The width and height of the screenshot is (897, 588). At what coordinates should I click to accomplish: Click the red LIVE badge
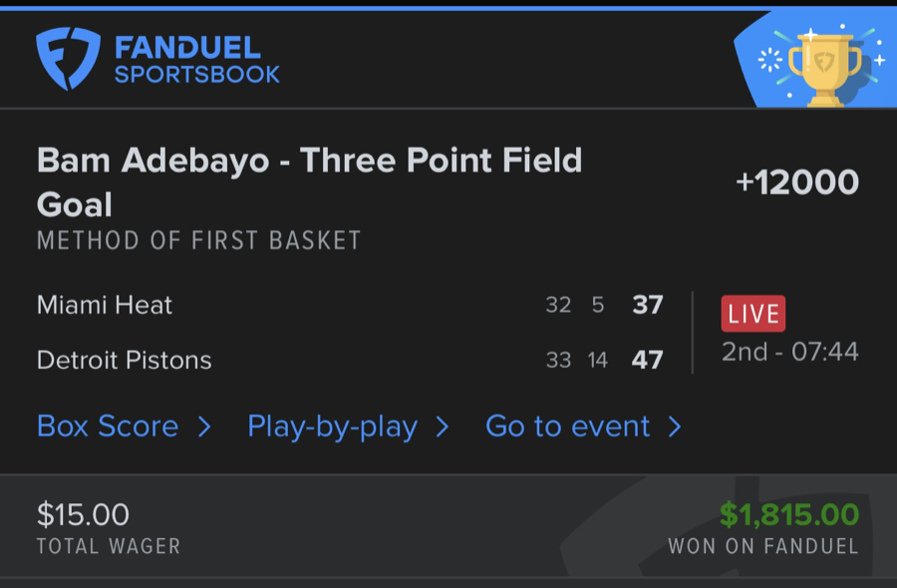tap(753, 314)
